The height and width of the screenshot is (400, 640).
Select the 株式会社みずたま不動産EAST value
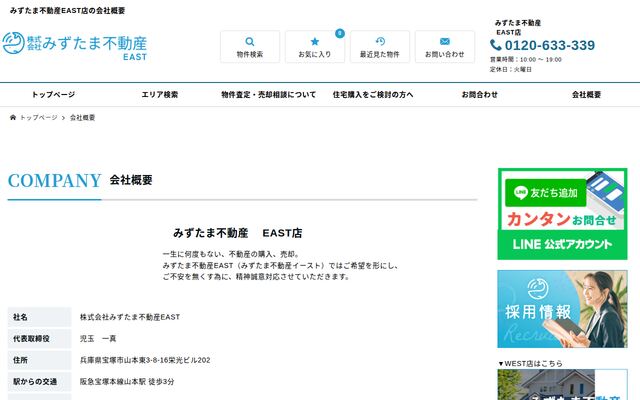130,317
